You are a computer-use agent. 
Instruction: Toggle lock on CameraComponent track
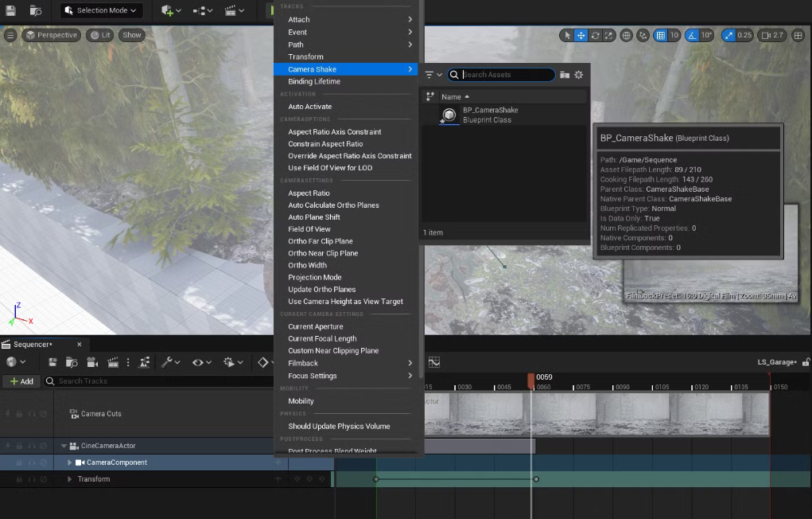pos(19,462)
